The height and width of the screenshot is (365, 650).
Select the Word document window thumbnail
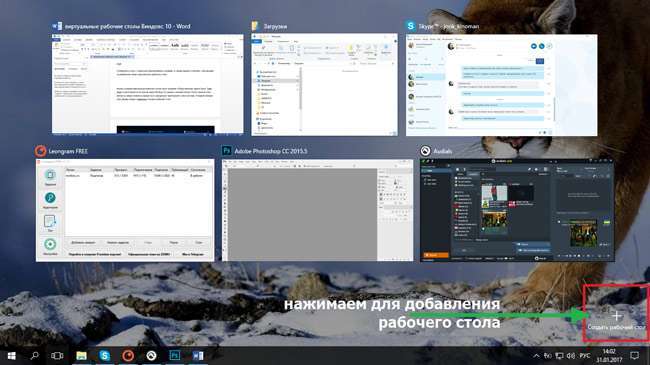point(148,84)
